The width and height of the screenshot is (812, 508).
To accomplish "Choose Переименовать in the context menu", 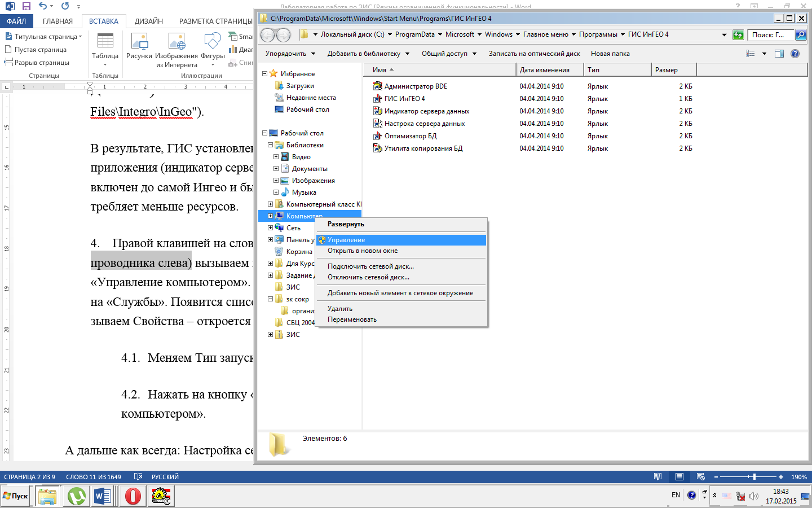I will [401, 319].
